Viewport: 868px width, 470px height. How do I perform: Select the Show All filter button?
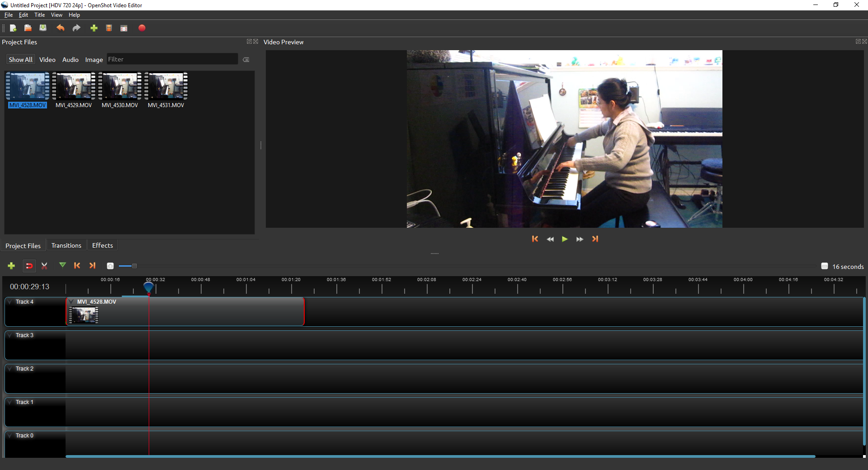(x=20, y=60)
